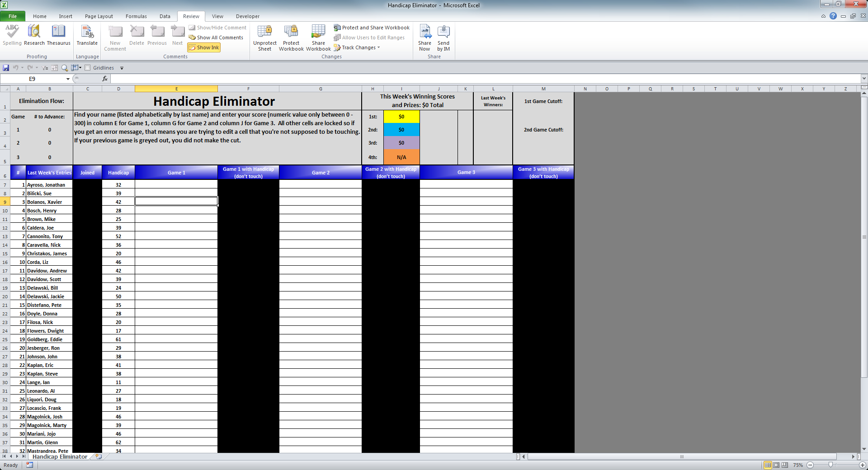Image resolution: width=868 pixels, height=470 pixels.
Task: Insert a New Comment
Action: (115, 37)
